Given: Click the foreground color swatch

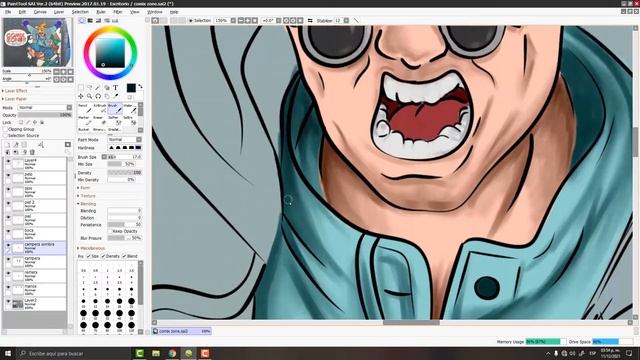Looking at the screenshot, I should (131, 88).
